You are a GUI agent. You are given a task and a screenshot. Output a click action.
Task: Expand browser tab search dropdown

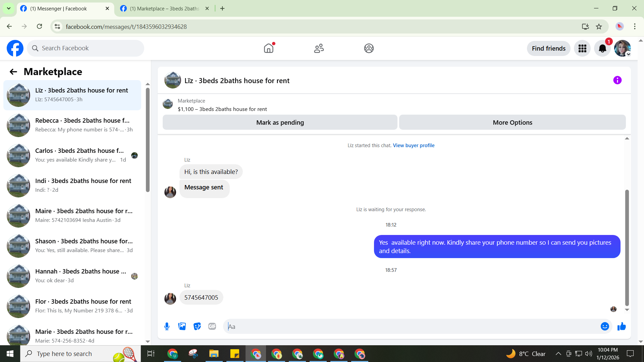(x=9, y=8)
